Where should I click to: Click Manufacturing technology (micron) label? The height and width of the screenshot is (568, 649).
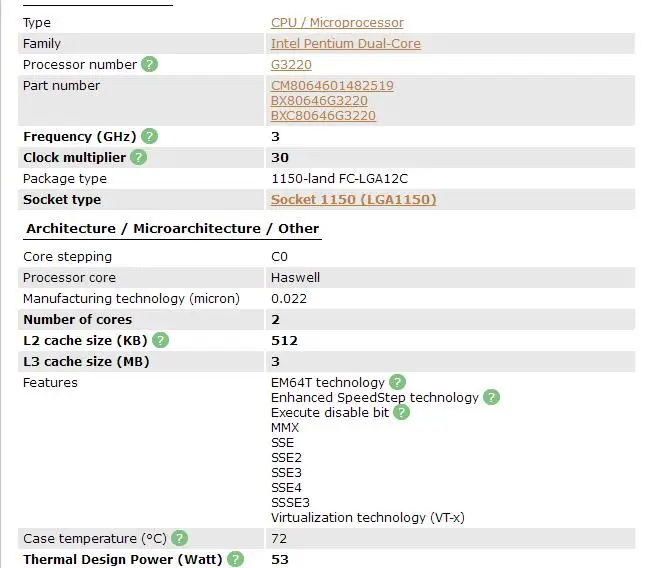[132, 298]
